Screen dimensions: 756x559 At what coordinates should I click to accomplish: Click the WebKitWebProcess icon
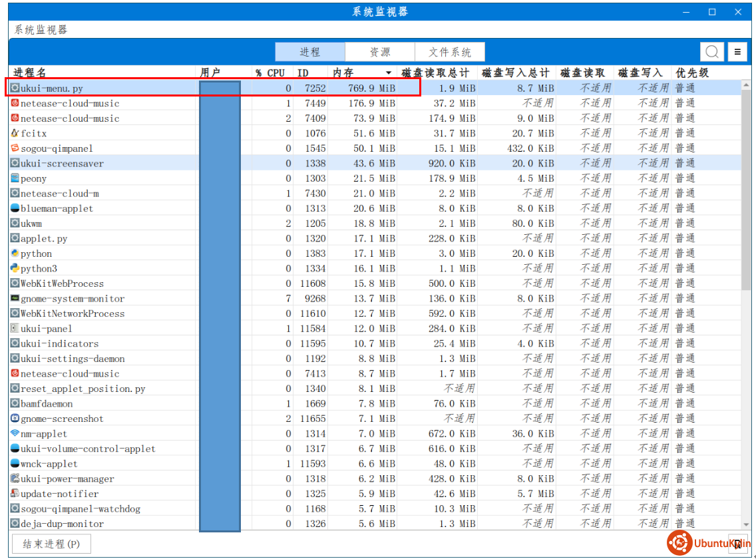click(15, 283)
